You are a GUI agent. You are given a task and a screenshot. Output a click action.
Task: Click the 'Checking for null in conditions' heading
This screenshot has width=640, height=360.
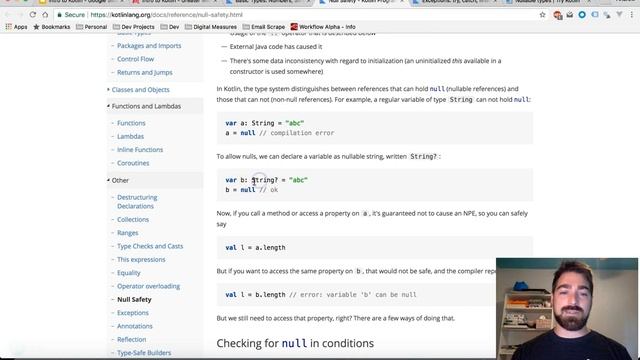(295, 343)
